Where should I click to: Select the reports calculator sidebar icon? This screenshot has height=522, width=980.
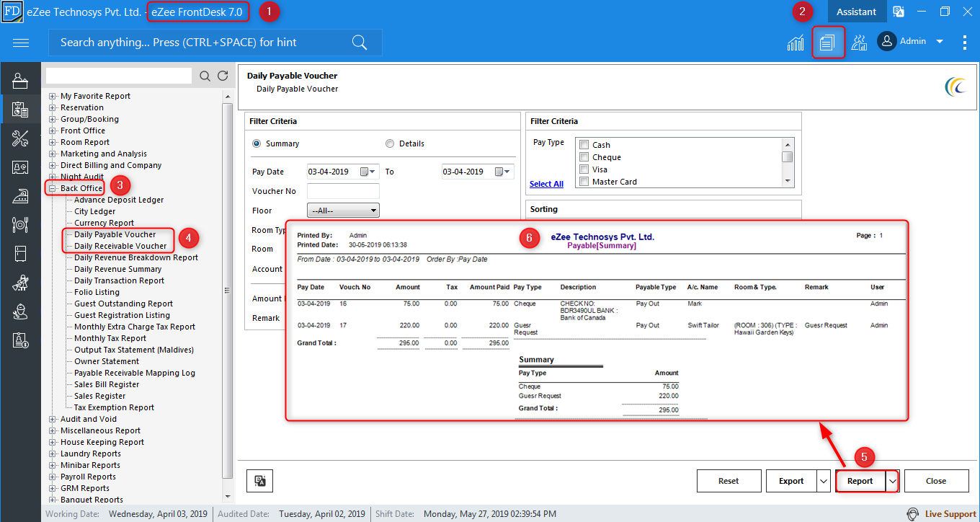[x=20, y=110]
